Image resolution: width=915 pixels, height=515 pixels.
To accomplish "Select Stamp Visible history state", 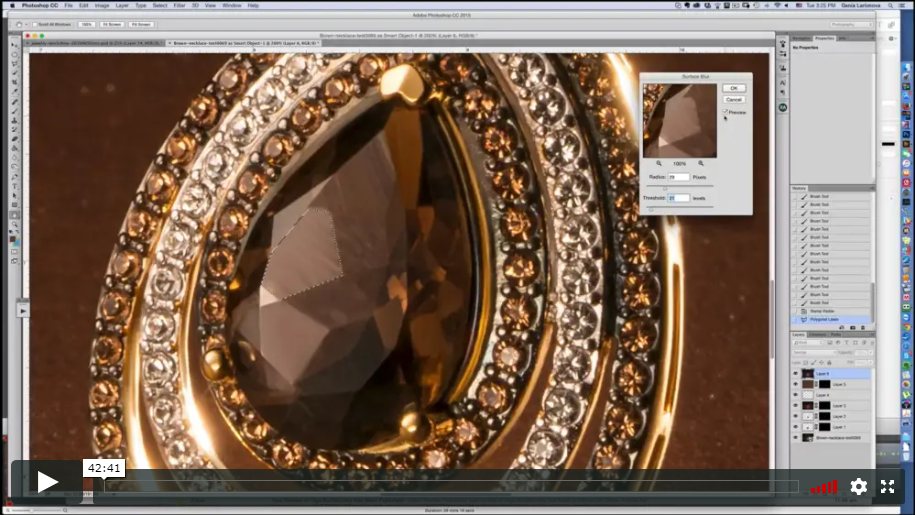I will tap(832, 311).
